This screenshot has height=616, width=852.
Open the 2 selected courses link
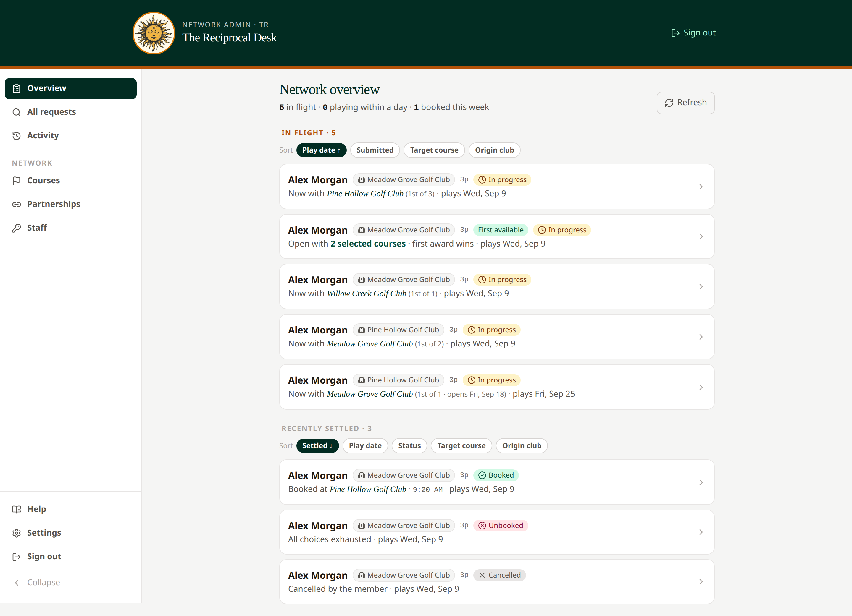pos(368,244)
